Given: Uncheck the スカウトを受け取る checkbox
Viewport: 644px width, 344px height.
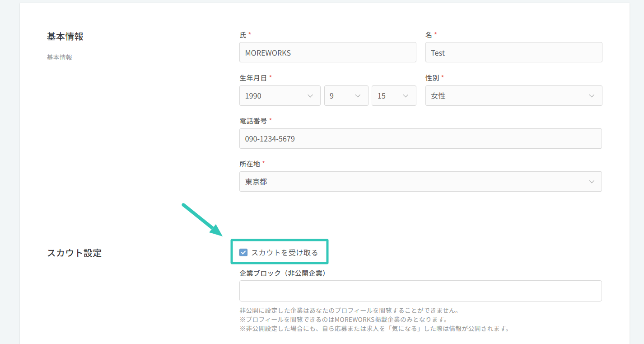Looking at the screenshot, I should point(243,253).
